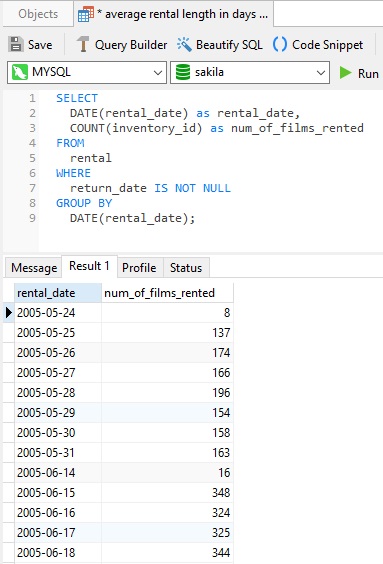Click the Beautify SQL button label
The height and width of the screenshot is (564, 383).
[x=229, y=45]
